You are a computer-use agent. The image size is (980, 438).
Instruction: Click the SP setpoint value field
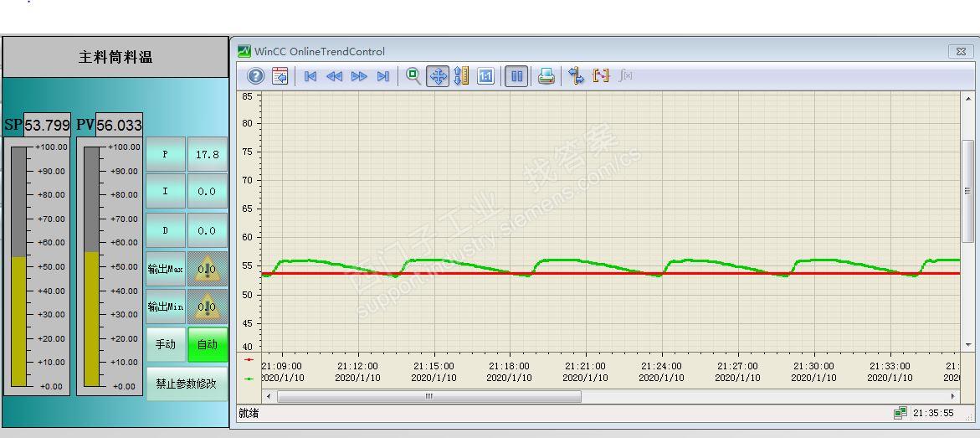pyautogui.click(x=48, y=125)
